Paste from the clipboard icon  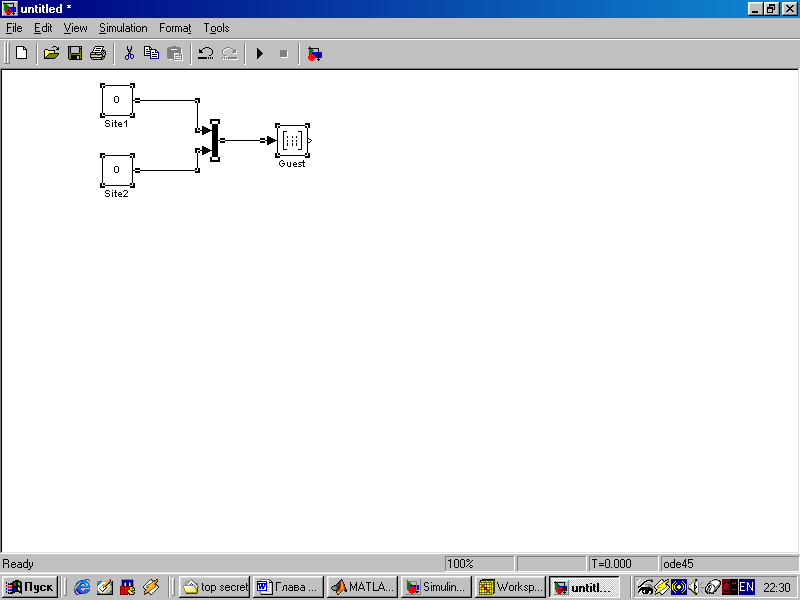[x=174, y=53]
